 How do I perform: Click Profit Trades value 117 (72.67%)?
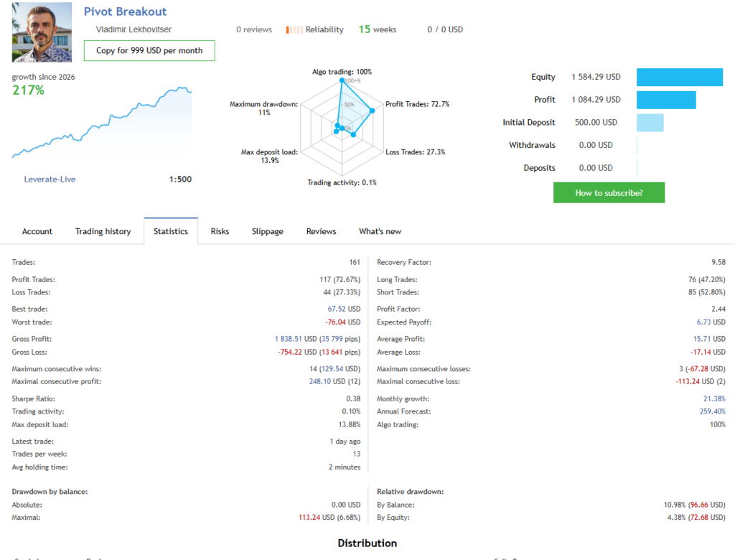pyautogui.click(x=340, y=279)
